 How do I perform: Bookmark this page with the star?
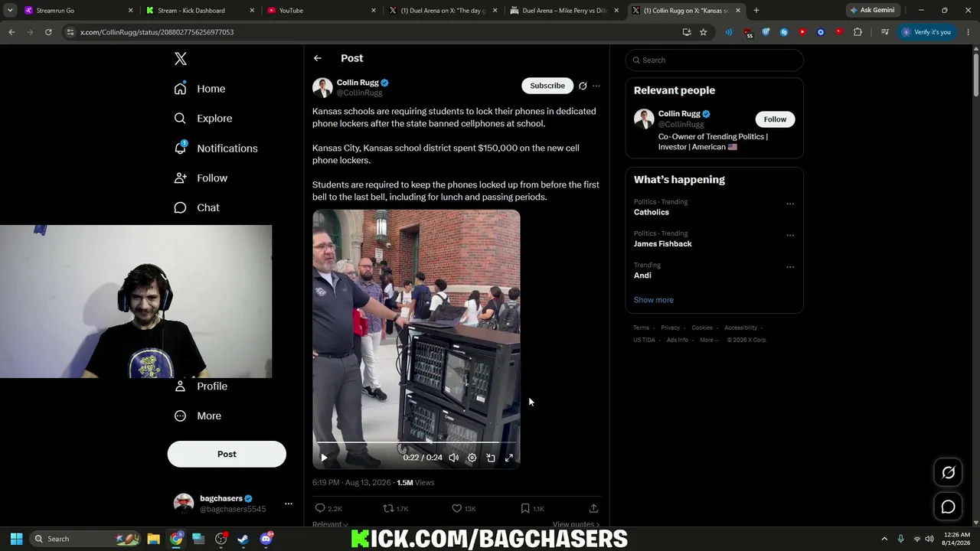click(x=703, y=32)
